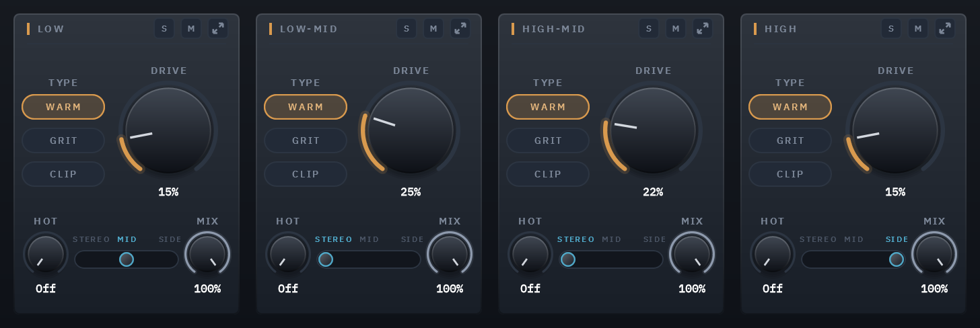This screenshot has width=980, height=328.
Task: Click the MIX knob in LOW band
Action: pos(207,254)
